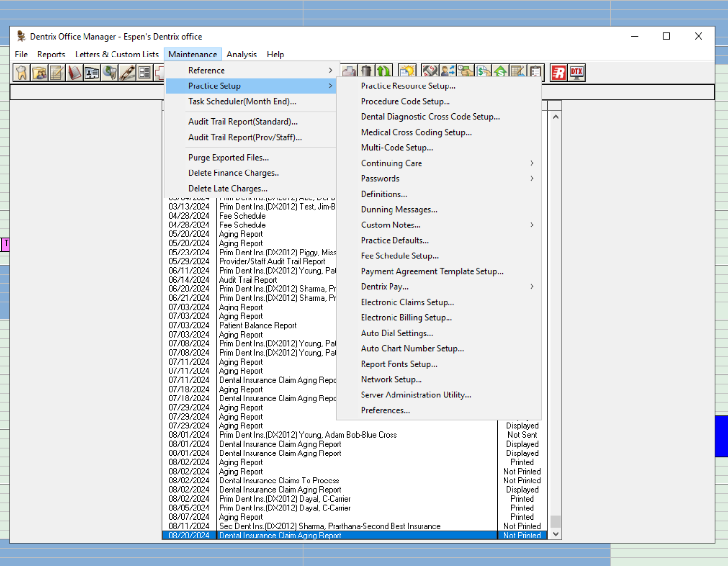Screen dimensions: 728x566
Task: Open the Help menu
Action: tap(276, 54)
